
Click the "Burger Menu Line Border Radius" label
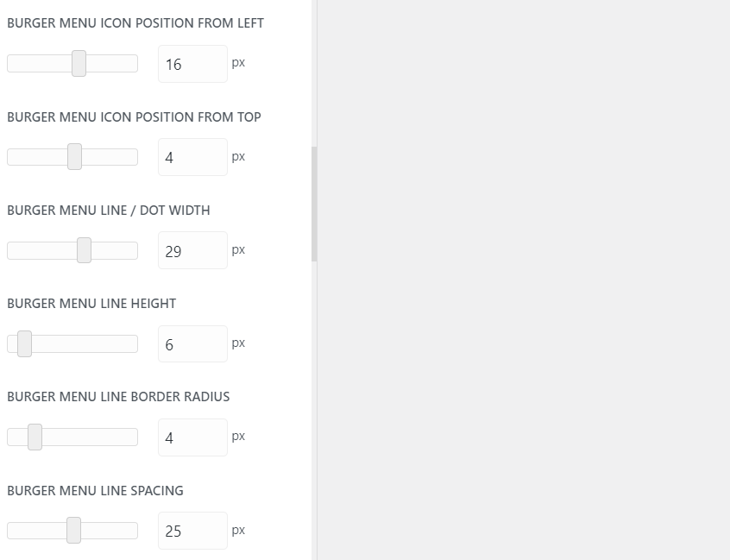point(118,397)
